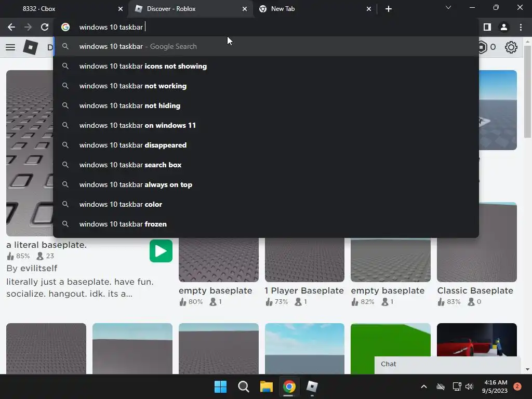Viewport: 532px width, 399px height.
Task: Open creator link 'By evilitself'
Action: point(32,269)
